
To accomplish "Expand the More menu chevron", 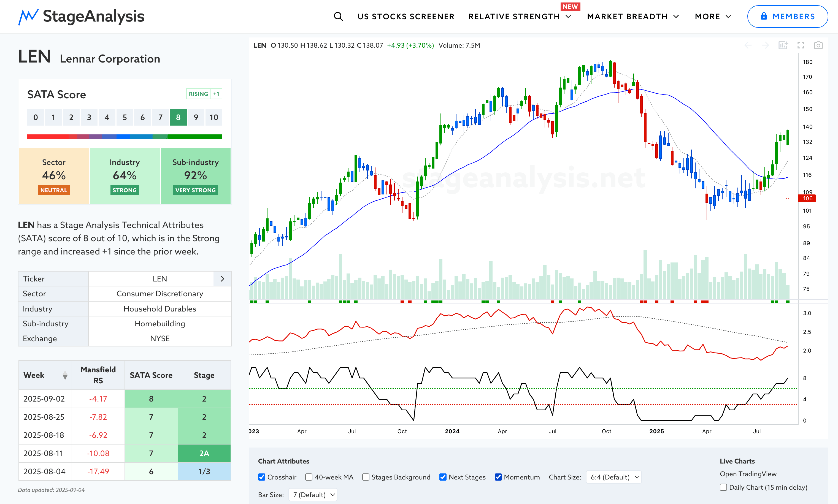I will point(728,17).
